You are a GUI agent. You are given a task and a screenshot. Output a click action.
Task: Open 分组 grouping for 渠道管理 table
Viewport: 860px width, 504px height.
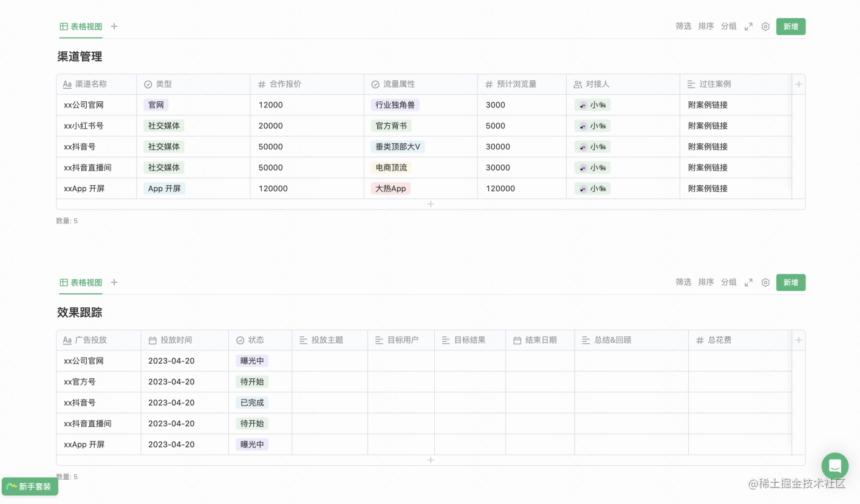click(x=729, y=26)
